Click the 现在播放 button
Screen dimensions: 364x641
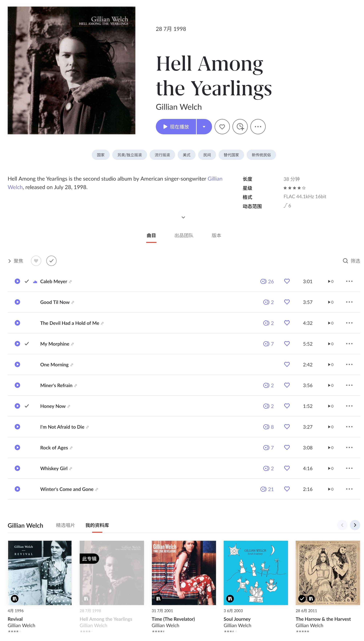(x=176, y=127)
